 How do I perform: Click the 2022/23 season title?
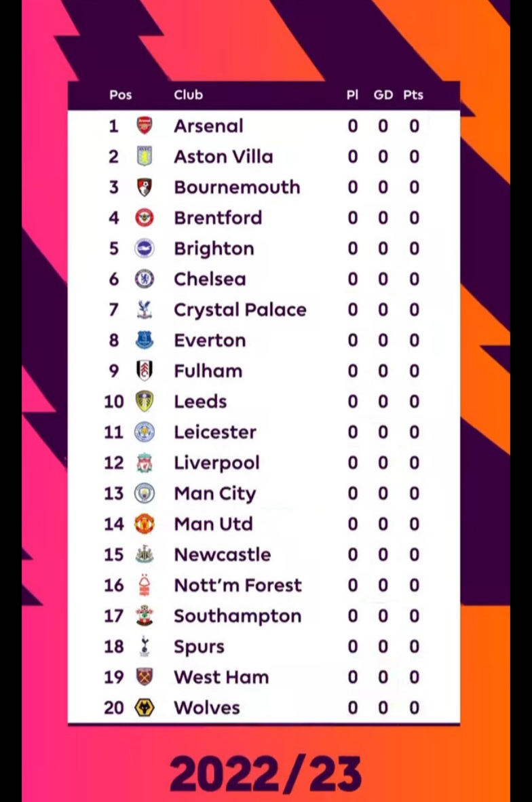point(265,774)
